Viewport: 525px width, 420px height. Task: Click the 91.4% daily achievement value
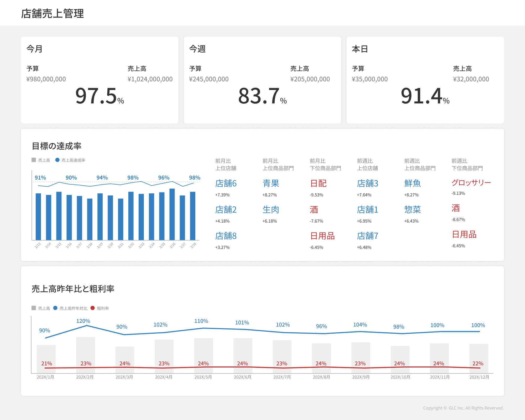pos(425,96)
